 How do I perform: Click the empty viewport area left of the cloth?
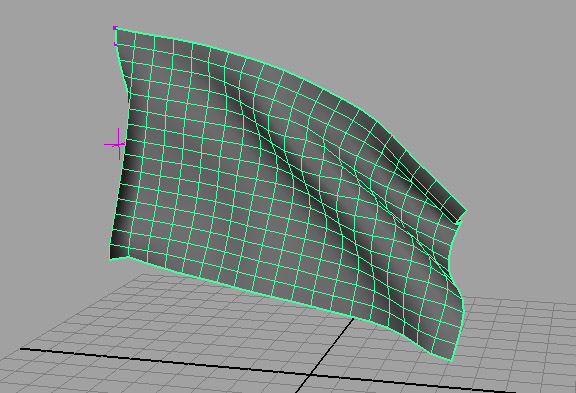click(x=51, y=147)
